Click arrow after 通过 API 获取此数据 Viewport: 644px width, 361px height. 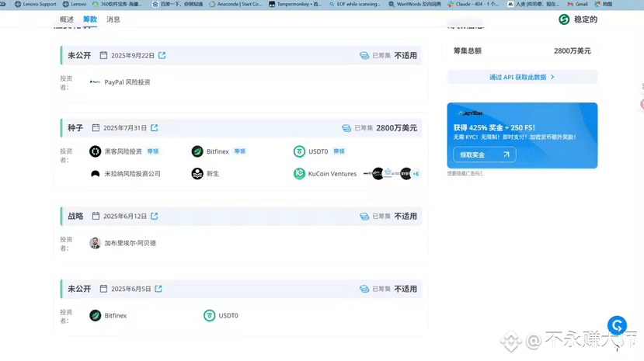pyautogui.click(x=552, y=77)
